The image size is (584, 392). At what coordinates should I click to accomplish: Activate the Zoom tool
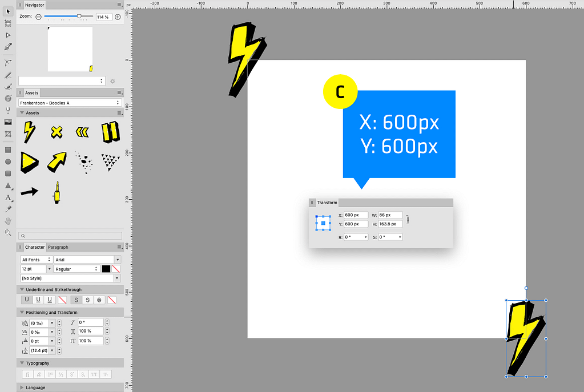click(8, 233)
